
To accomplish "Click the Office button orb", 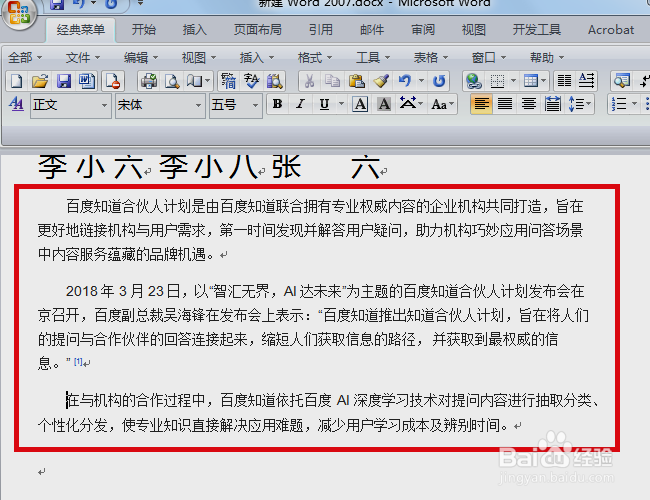I will [x=19, y=13].
